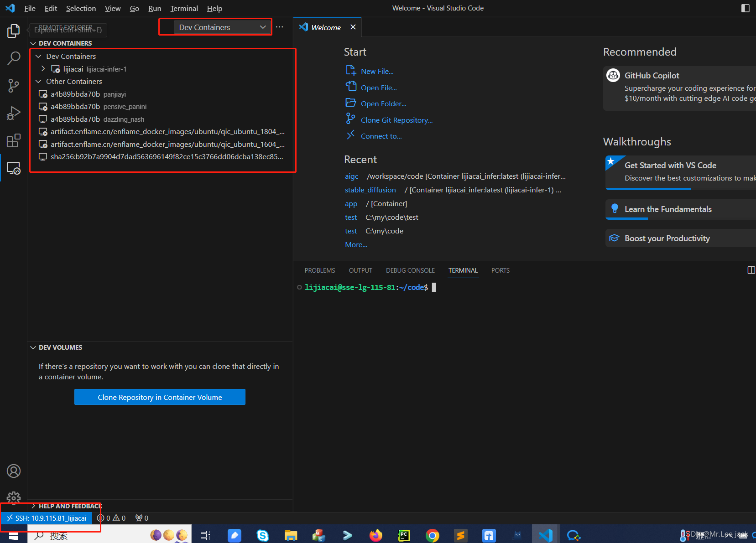The image size is (756, 543).
Task: Click Clone Repository in Container Volume button
Action: [x=160, y=397]
